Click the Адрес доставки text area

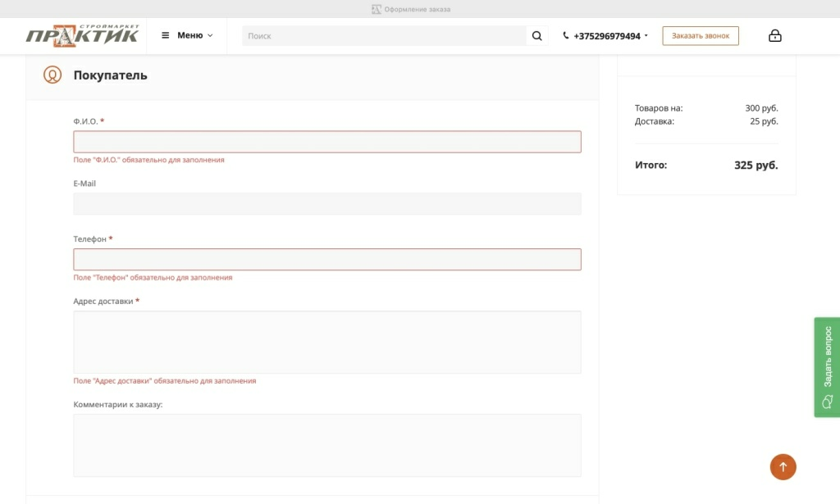pyautogui.click(x=327, y=342)
